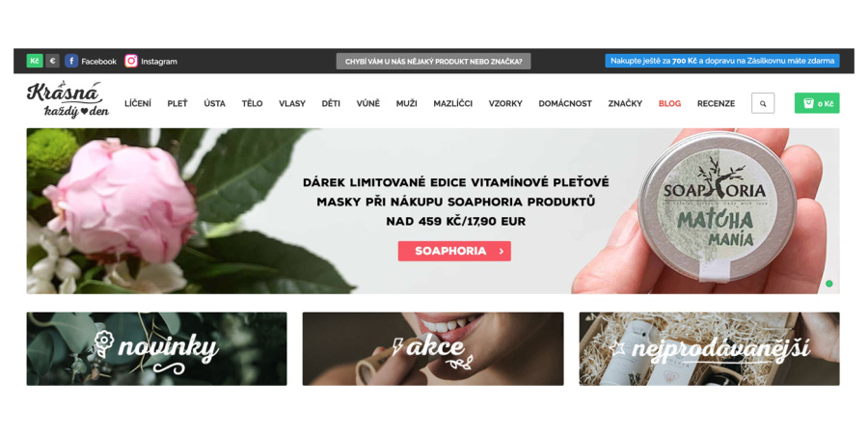Click the red SOAPHORIA banner button

[454, 251]
